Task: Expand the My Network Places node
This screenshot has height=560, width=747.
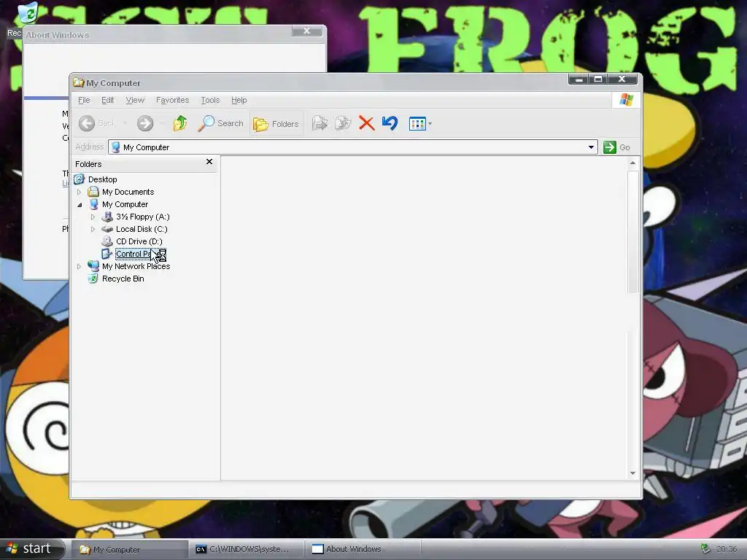Action: pyautogui.click(x=79, y=266)
